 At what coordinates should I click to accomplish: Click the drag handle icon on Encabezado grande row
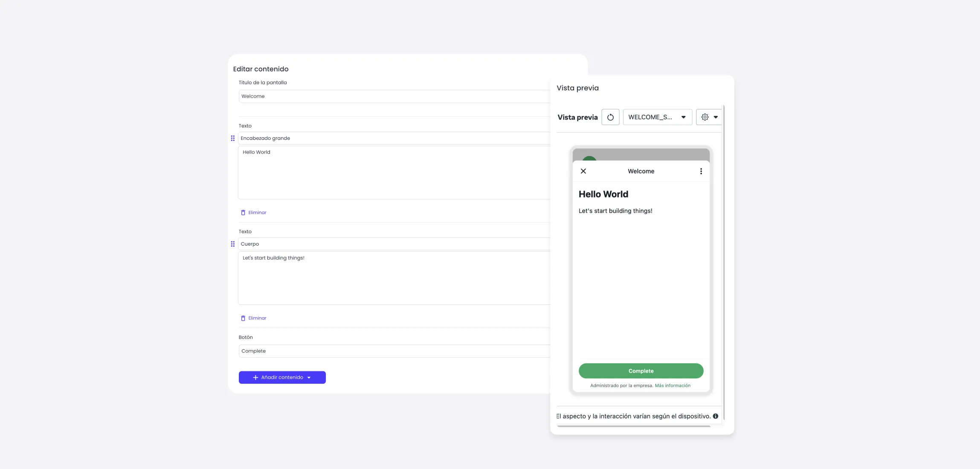[x=232, y=138]
